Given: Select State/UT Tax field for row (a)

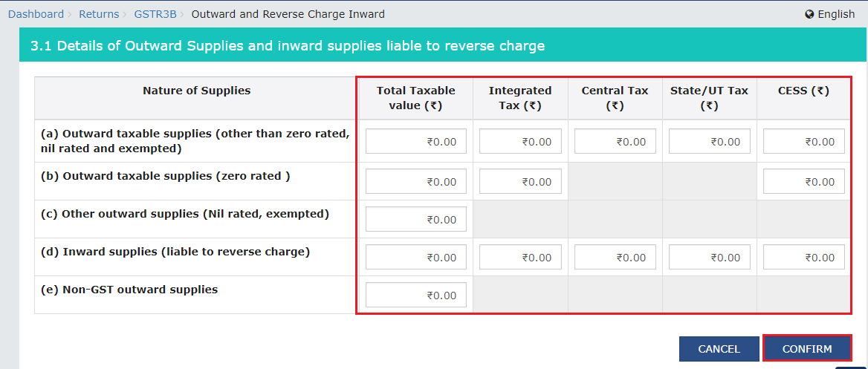Looking at the screenshot, I should tap(710, 141).
